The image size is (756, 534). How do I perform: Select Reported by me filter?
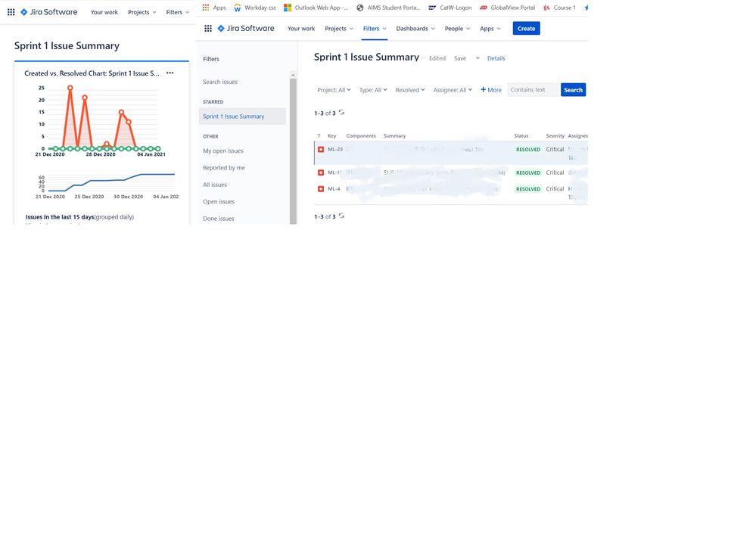(x=224, y=168)
